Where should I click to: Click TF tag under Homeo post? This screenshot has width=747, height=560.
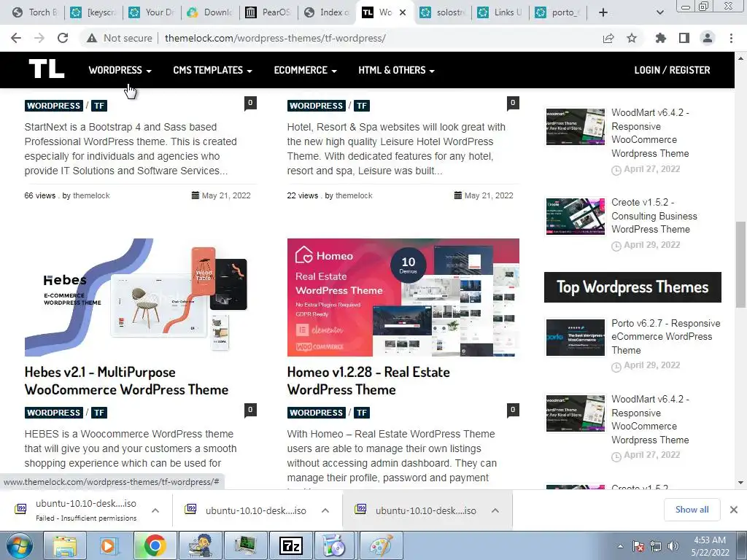click(x=362, y=413)
